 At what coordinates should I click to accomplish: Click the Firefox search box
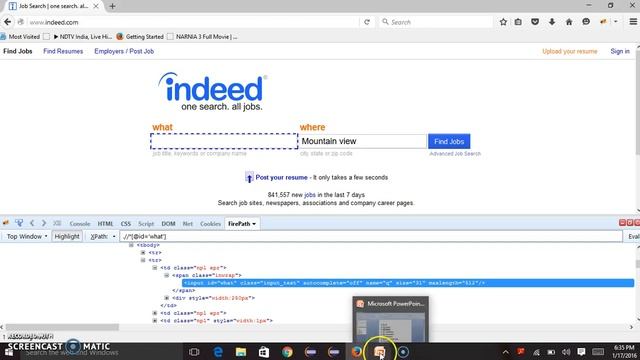pos(436,22)
